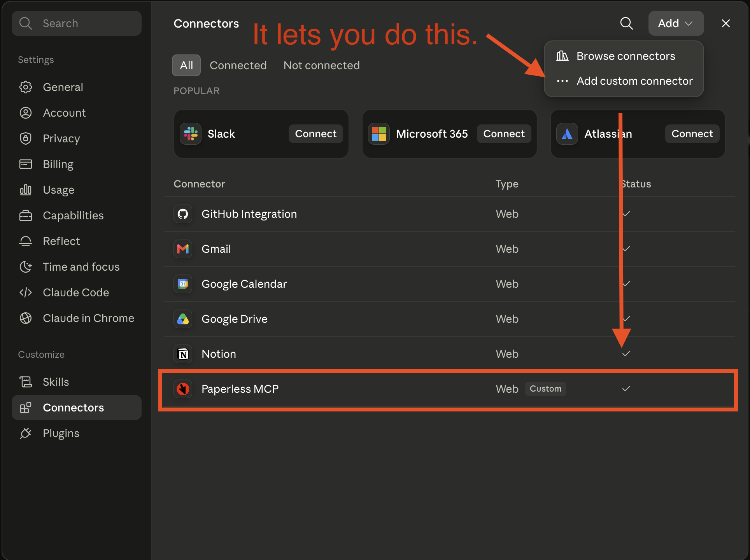Open the Google Drive connector row
750x560 pixels.
point(450,319)
